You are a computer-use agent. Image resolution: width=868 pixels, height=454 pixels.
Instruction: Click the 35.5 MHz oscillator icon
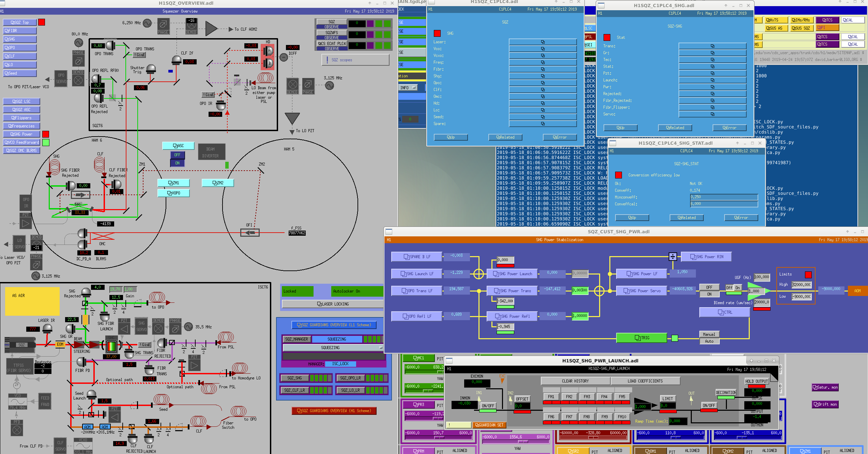coord(188,327)
